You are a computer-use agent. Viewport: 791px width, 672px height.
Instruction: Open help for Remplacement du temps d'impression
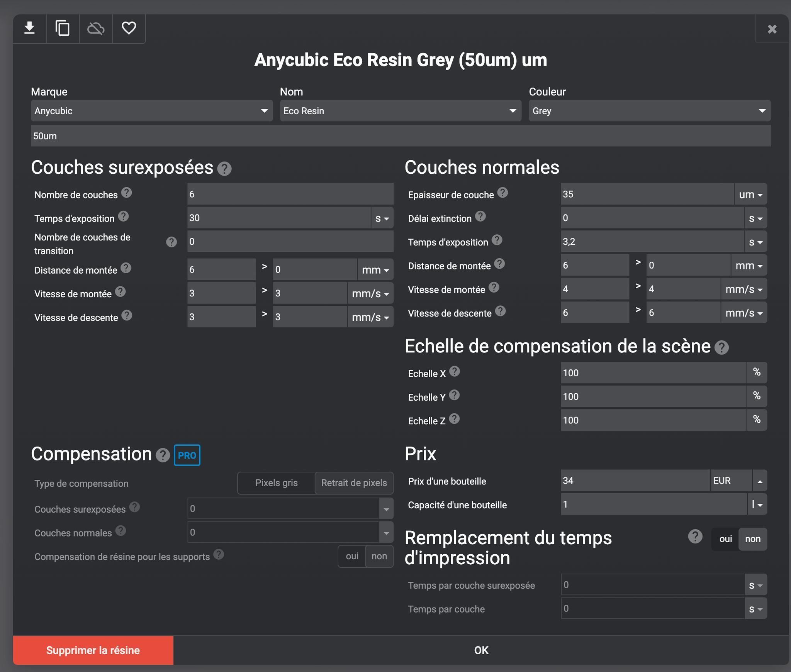[x=695, y=536]
